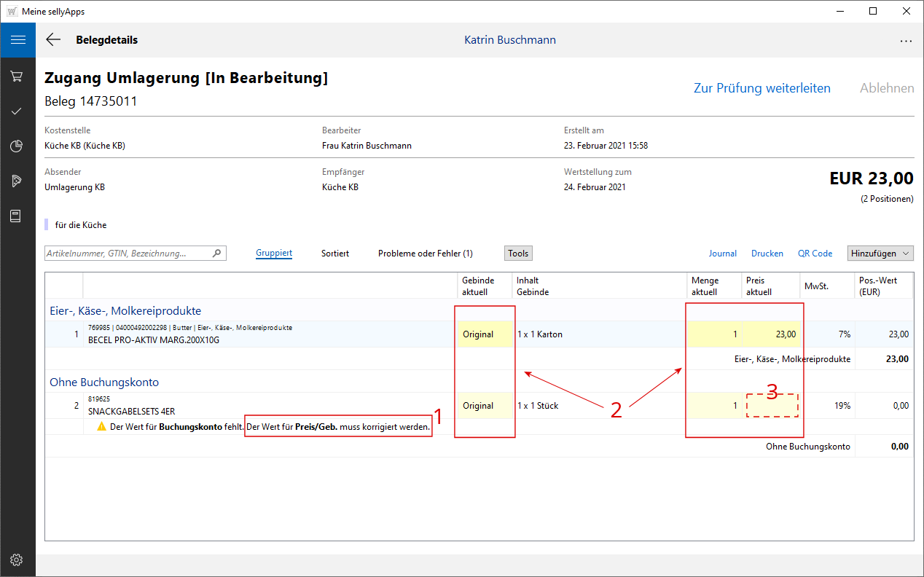This screenshot has height=577, width=924.
Task: Switch to the Gruppiert view
Action: click(x=274, y=254)
